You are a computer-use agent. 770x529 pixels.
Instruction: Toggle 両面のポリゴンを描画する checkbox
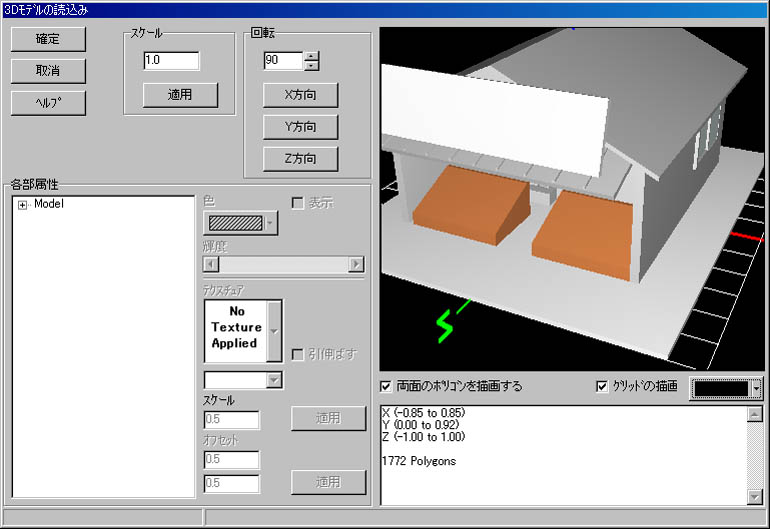[386, 387]
